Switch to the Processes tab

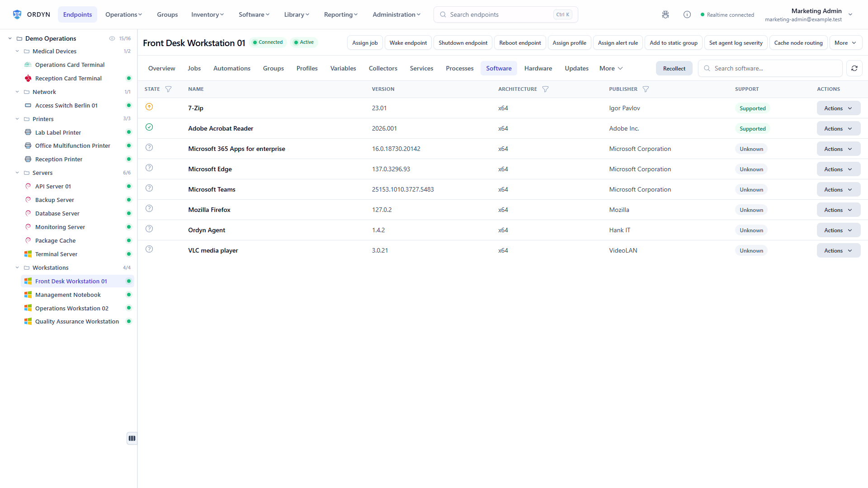click(459, 68)
